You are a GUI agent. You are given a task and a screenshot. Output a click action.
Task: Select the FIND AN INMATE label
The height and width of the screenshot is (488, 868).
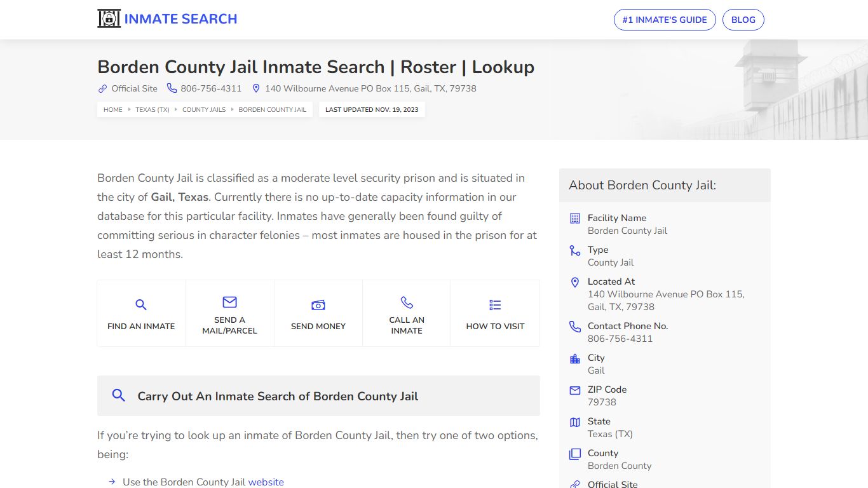(141, 326)
